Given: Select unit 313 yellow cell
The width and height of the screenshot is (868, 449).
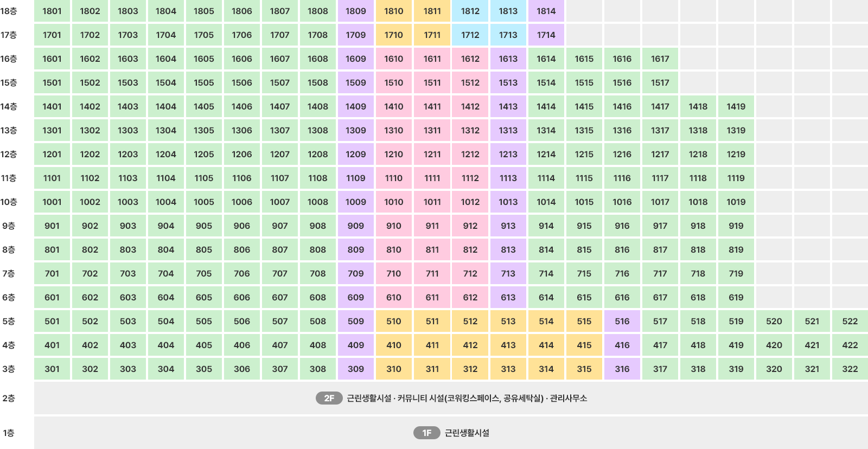Looking at the screenshot, I should 508,369.
